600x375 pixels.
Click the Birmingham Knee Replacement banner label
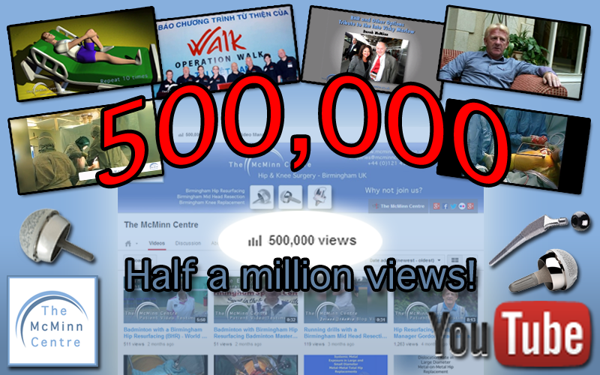click(x=212, y=202)
